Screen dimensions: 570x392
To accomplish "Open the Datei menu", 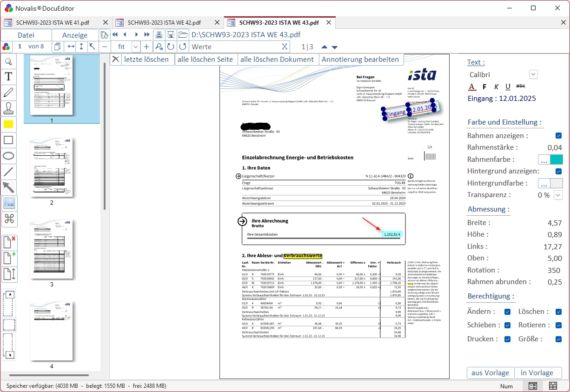I will tap(26, 35).
